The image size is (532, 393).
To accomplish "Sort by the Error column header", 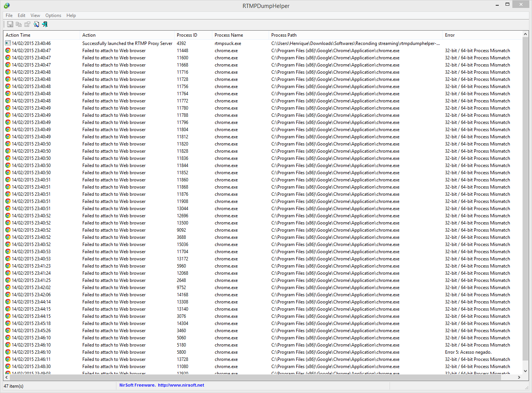I will click(x=483, y=35).
